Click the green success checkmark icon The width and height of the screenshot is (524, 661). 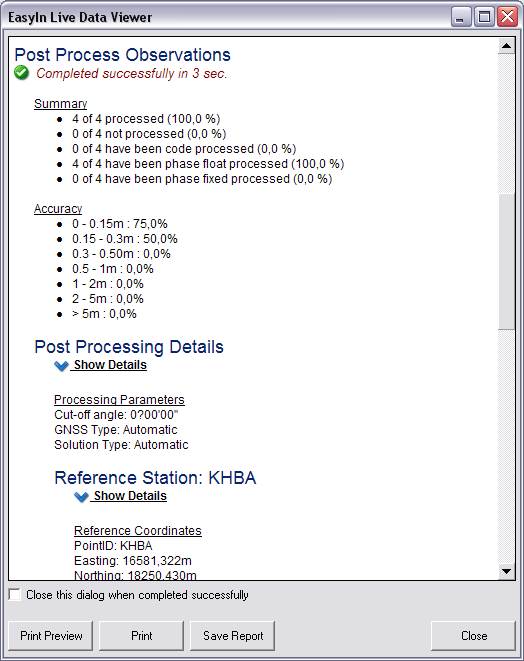(x=21, y=73)
